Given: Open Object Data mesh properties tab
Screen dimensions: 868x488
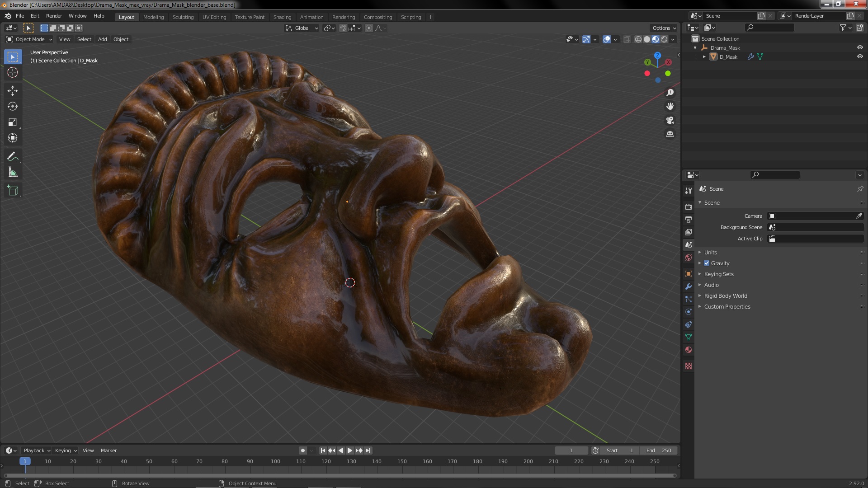Looking at the screenshot, I should tap(689, 337).
